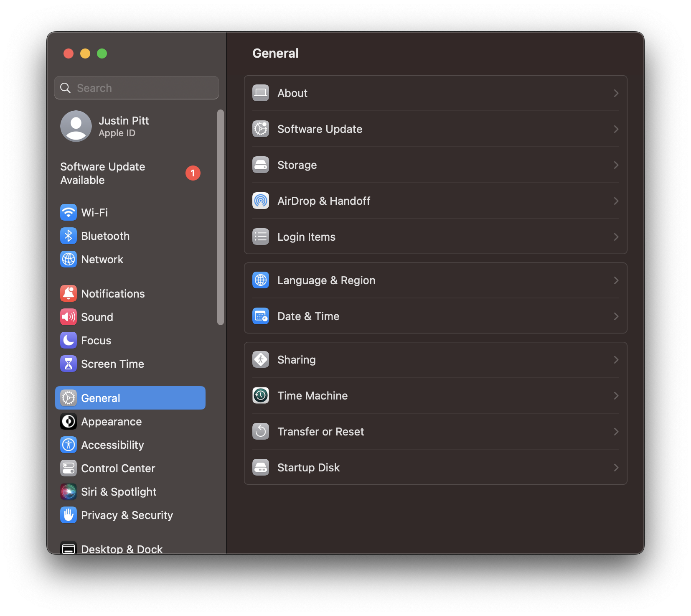This screenshot has height=616, width=691.
Task: Open Siri & Spotlight icon
Action: pos(69,491)
